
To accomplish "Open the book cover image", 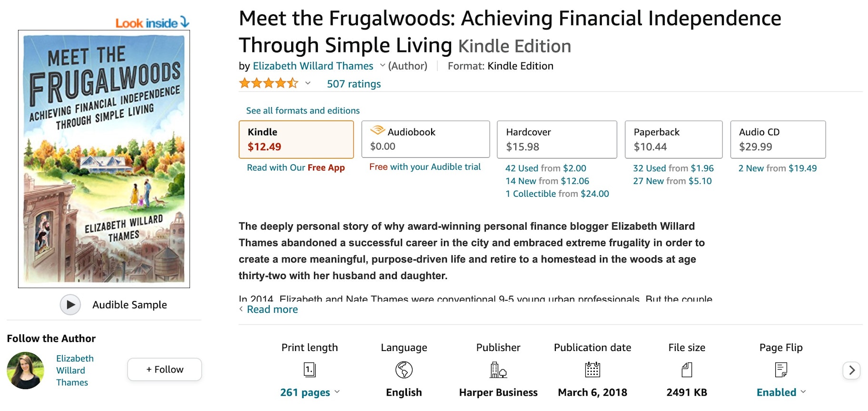I will pyautogui.click(x=104, y=159).
